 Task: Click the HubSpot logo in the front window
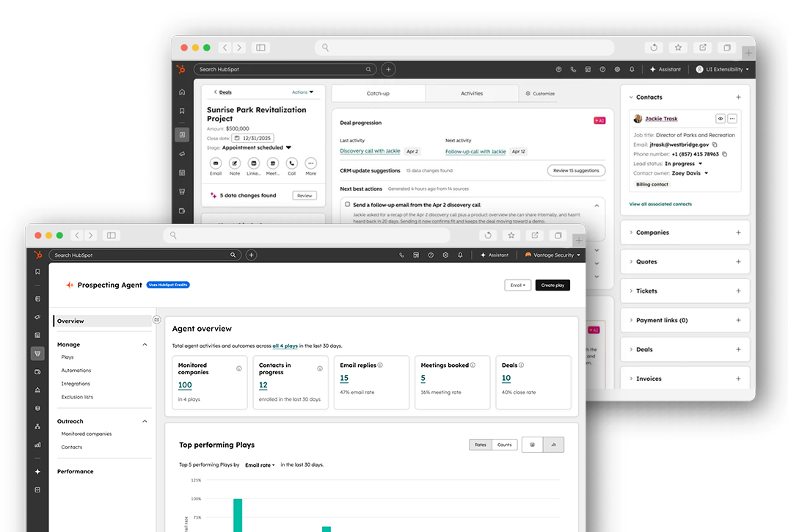click(x=37, y=255)
